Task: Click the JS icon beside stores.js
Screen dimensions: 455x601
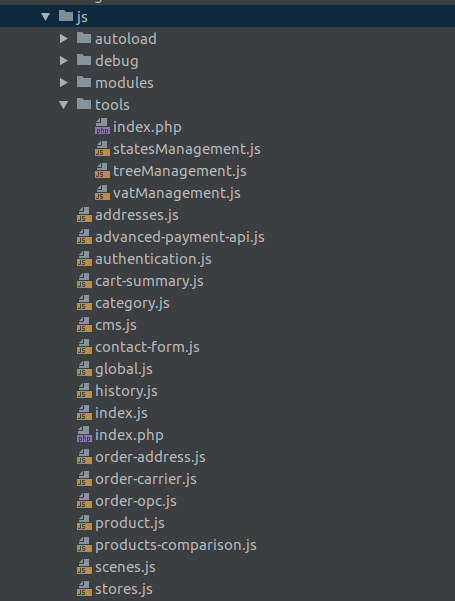Action: click(84, 588)
